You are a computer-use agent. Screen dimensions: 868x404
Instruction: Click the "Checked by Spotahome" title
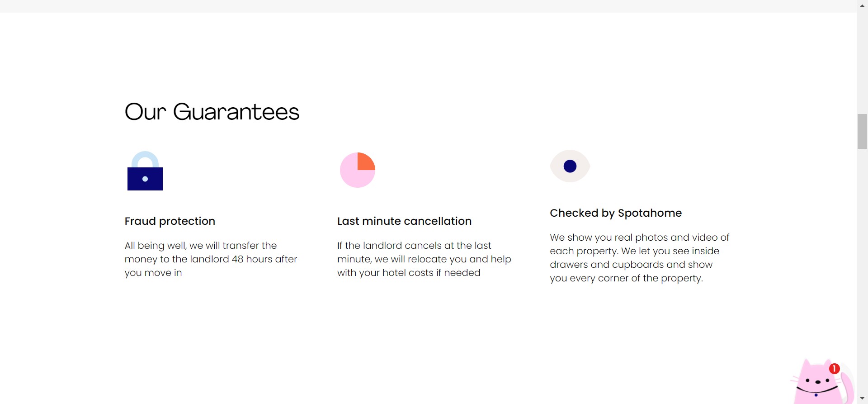coord(615,213)
